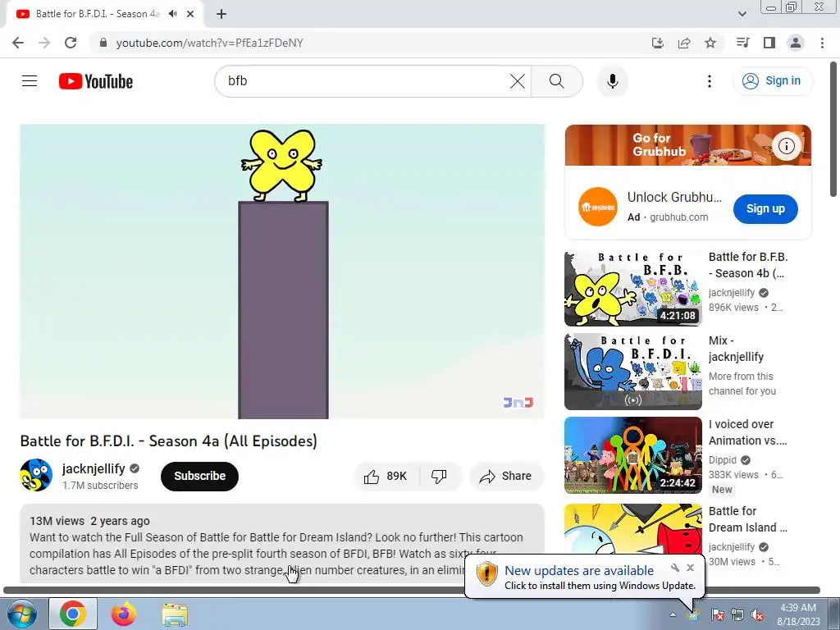
Task: Open the wrench options in update balloon
Action: [675, 568]
